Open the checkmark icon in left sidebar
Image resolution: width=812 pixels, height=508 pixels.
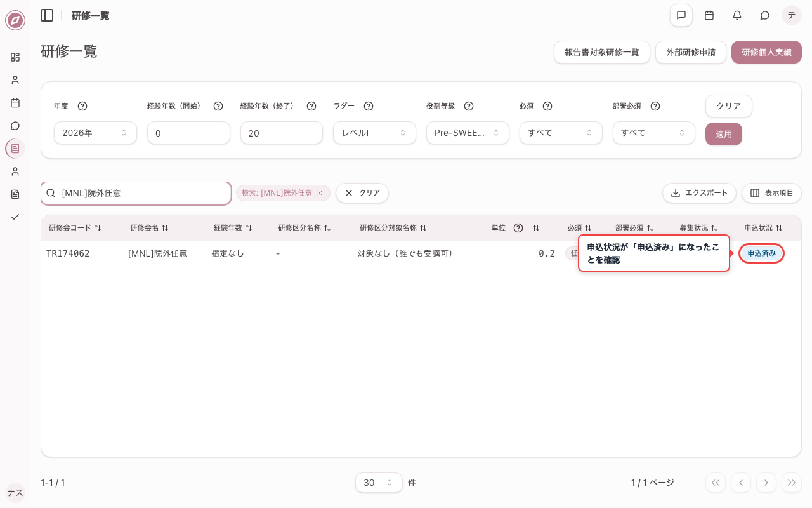[15, 217]
